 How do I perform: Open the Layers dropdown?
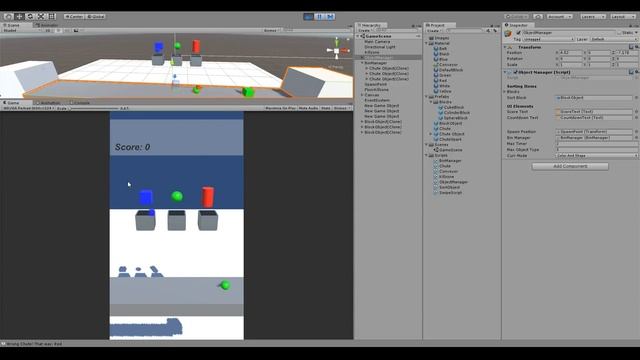pyautogui.click(x=593, y=16)
